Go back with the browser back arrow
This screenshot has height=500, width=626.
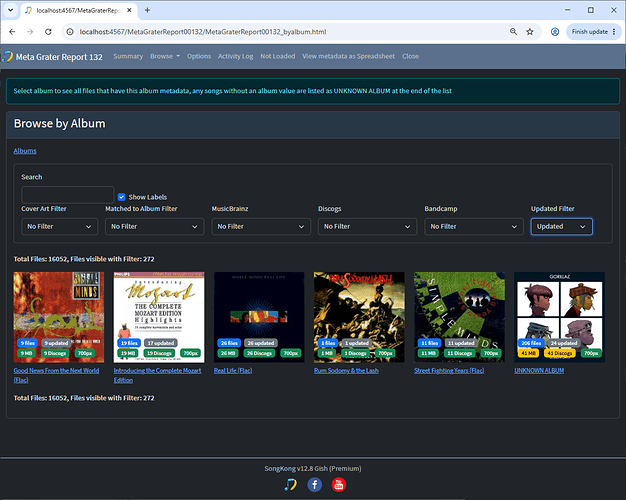tap(12, 32)
